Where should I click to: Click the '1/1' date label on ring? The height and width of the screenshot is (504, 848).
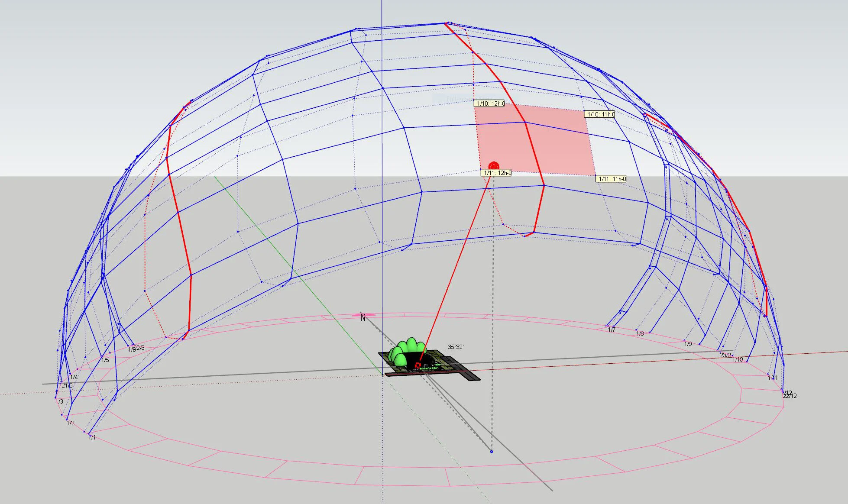pyautogui.click(x=92, y=438)
